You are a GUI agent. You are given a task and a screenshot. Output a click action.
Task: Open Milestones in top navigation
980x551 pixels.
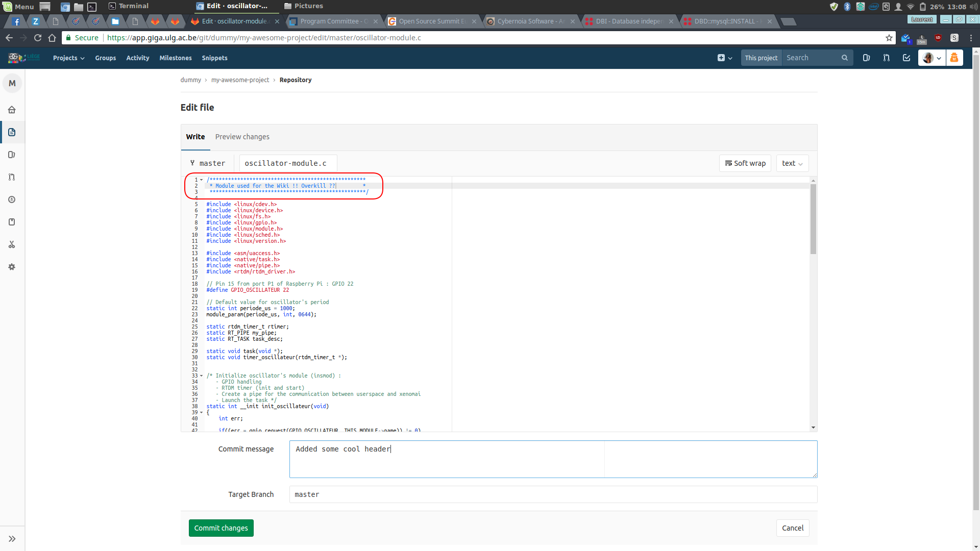point(176,58)
